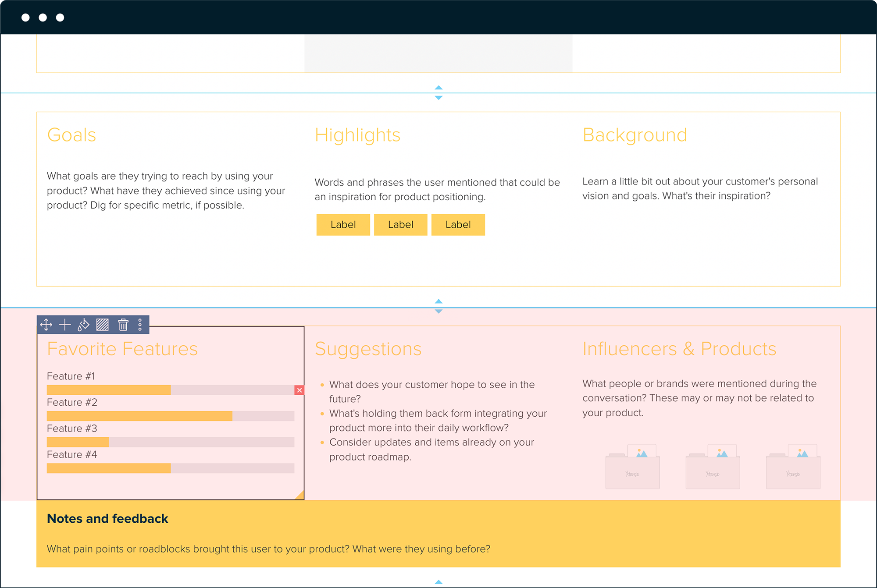Expand the section above Goals with the up arrow
Image resolution: width=877 pixels, height=588 pixels.
pyautogui.click(x=438, y=88)
